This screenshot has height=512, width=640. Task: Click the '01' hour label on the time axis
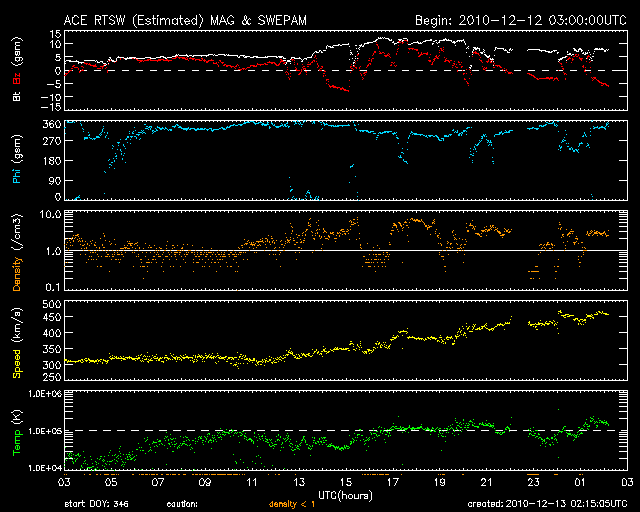[580, 482]
